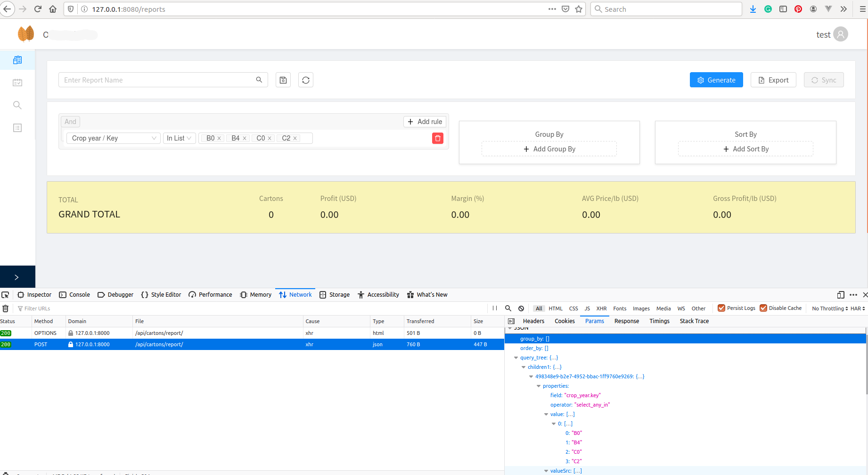The height and width of the screenshot is (475, 868).
Task: Open the Response tab in request details
Action: click(x=626, y=321)
